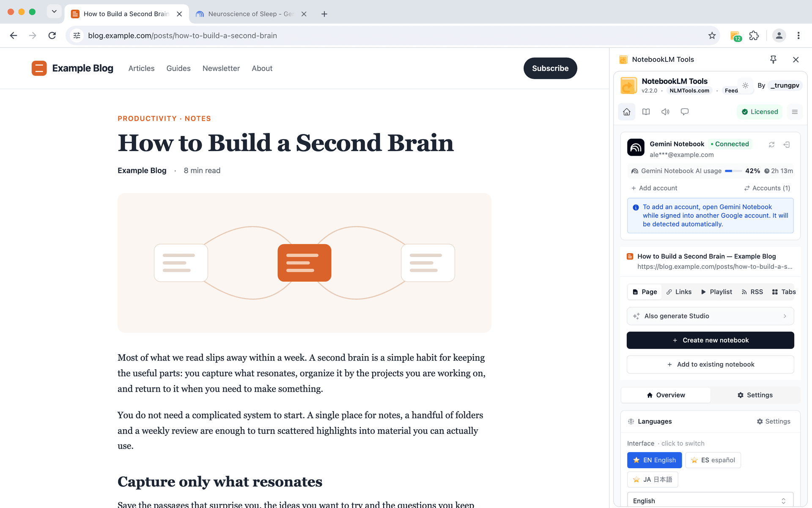This screenshot has height=508, width=812.
Task: Click the Gemini Notebook AI usage progress bar
Action: click(x=733, y=171)
